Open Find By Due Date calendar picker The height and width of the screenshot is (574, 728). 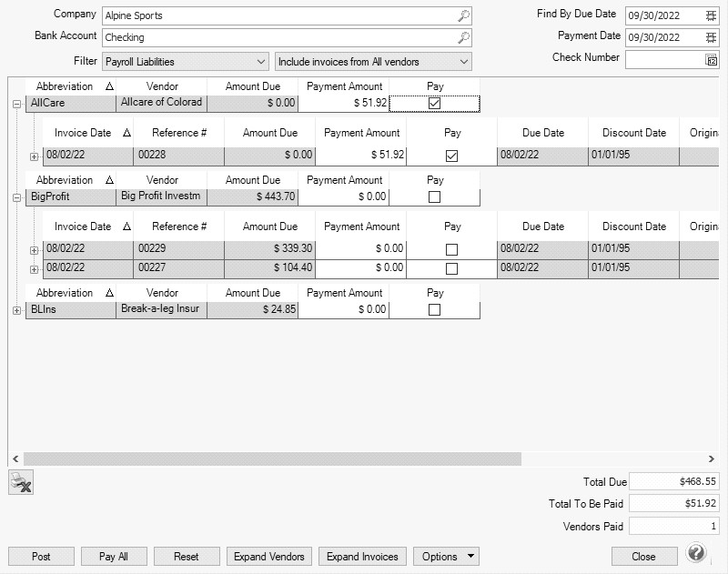(x=711, y=15)
